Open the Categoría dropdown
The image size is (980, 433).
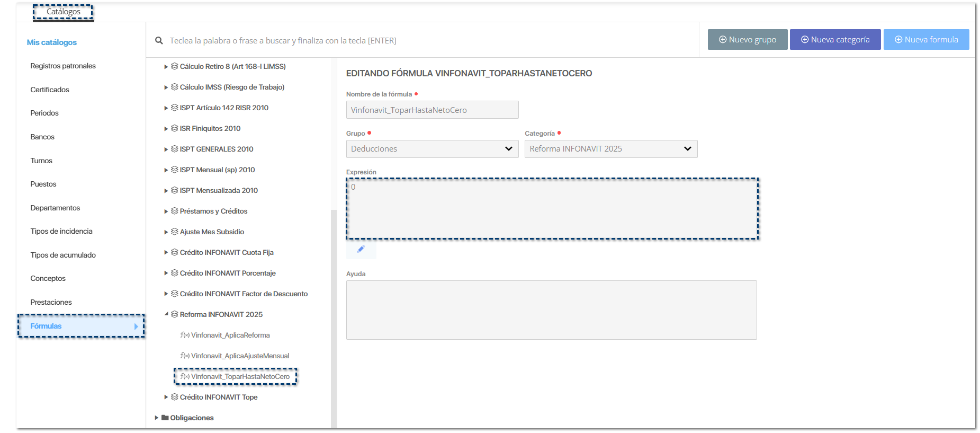tap(610, 149)
